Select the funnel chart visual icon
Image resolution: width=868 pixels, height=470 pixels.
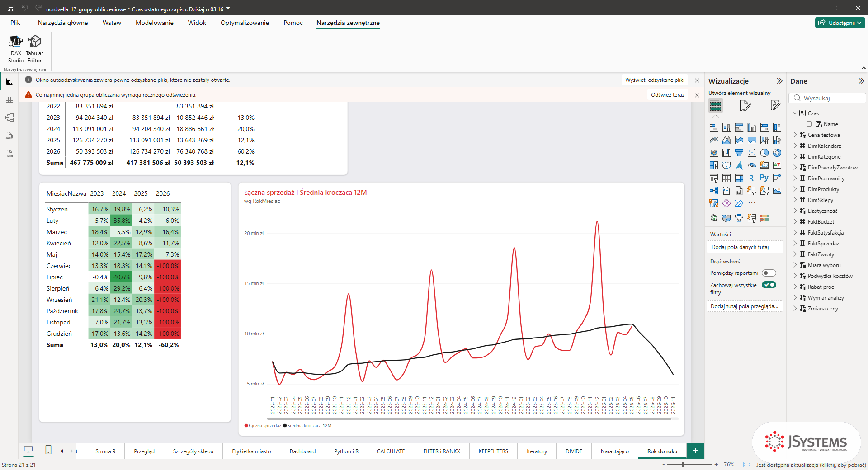pos(739,153)
